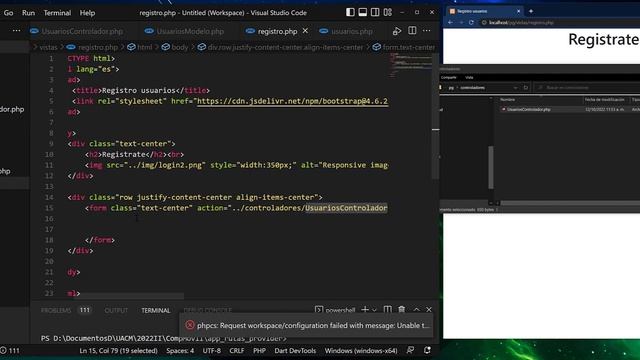The height and width of the screenshot is (360, 640).
Task: Change encoding via UTF-8 status item
Action: click(212, 351)
